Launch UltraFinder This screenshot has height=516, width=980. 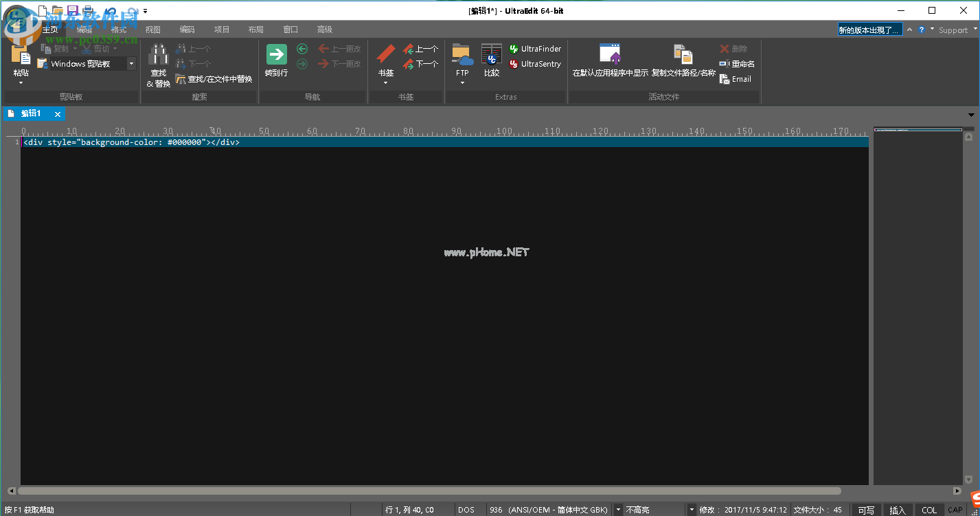click(535, 49)
